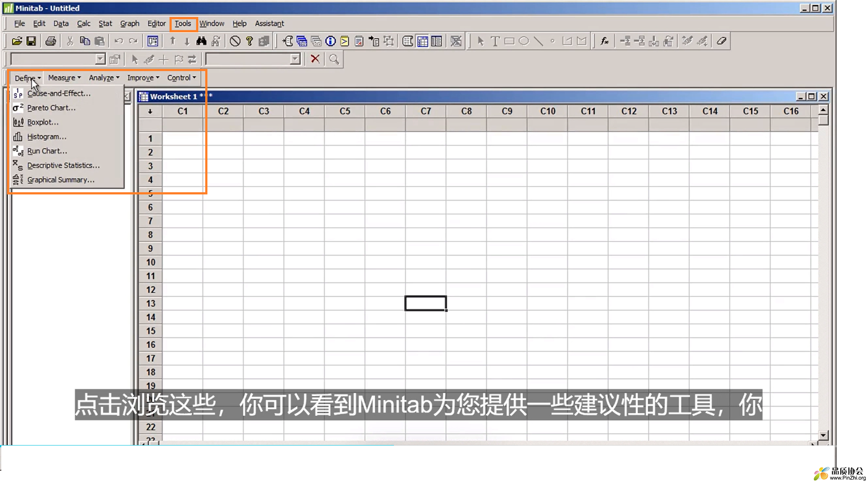Open the Tools menu
Screen dimensions: 868x483
(183, 24)
